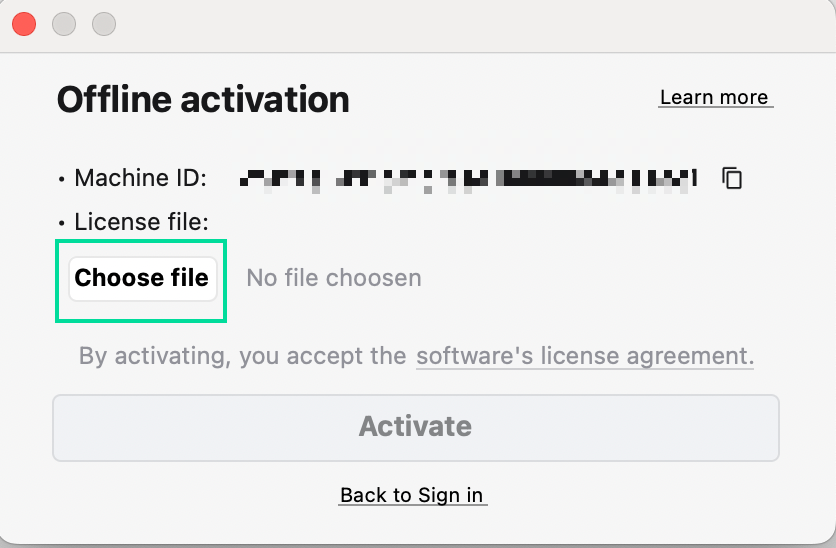The image size is (836, 548).
Task: Click the Offline activation heading
Action: 203,100
